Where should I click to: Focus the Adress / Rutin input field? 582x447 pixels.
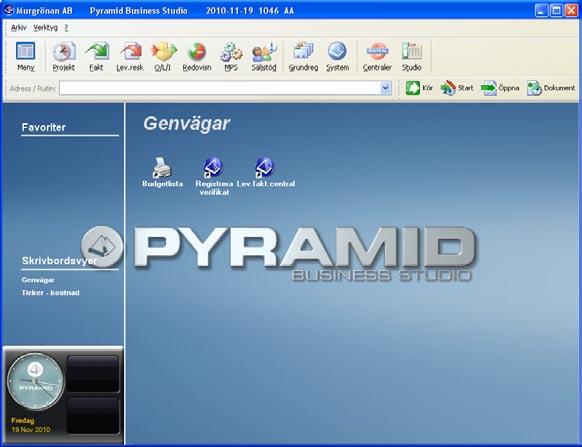point(220,88)
